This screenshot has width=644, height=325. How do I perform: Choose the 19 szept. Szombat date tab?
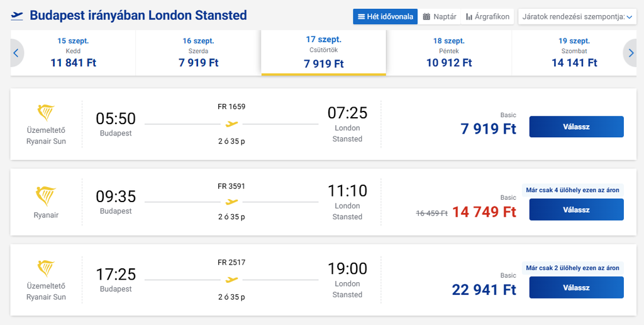[574, 53]
